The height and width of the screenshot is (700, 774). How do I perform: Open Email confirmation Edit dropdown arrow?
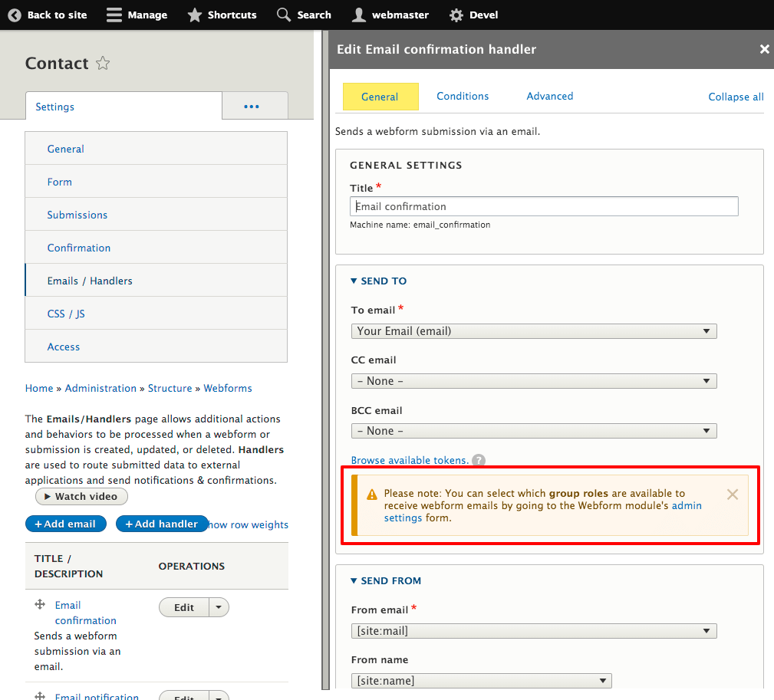[x=219, y=607]
